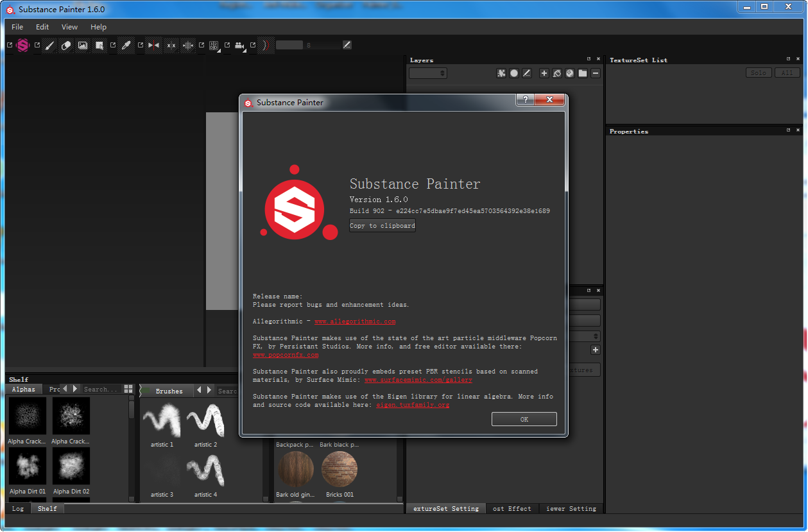This screenshot has width=808, height=532.
Task: Click the Shelf grid view icon
Action: tap(128, 389)
